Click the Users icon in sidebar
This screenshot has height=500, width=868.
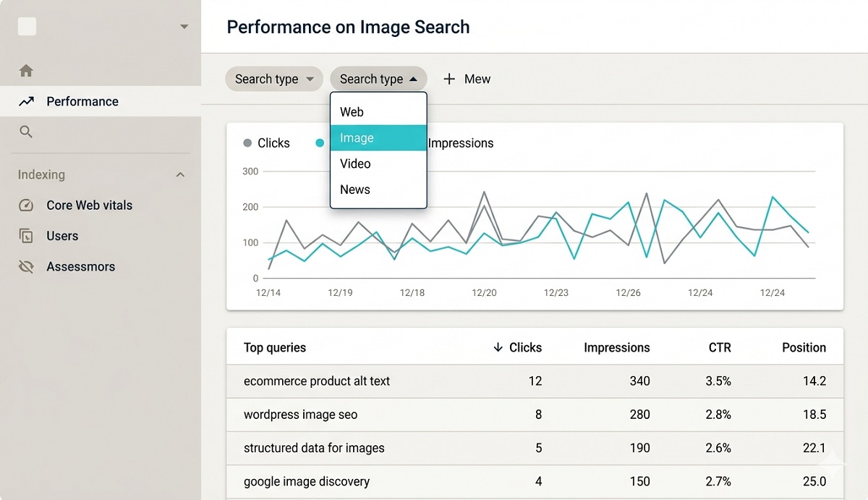pyautogui.click(x=26, y=236)
